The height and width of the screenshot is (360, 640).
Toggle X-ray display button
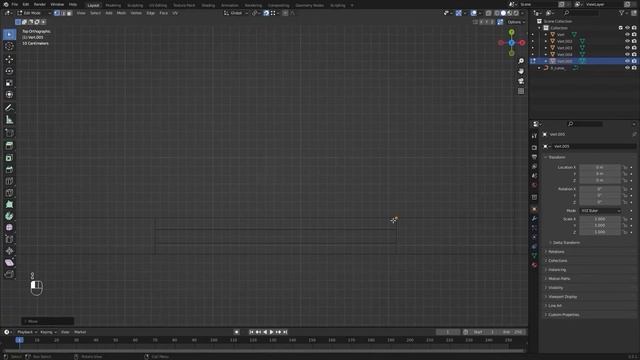(488, 13)
